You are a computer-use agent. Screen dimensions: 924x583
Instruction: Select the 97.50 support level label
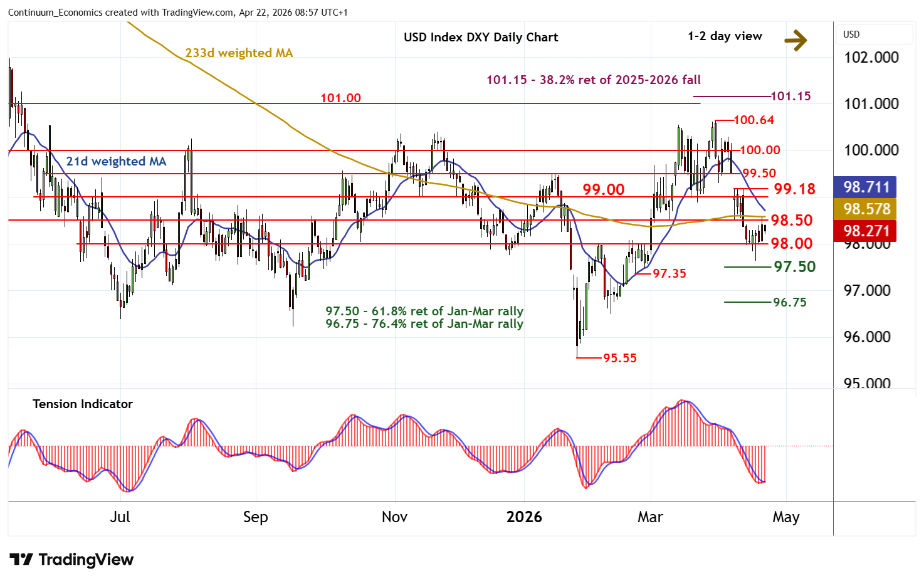pos(794,267)
